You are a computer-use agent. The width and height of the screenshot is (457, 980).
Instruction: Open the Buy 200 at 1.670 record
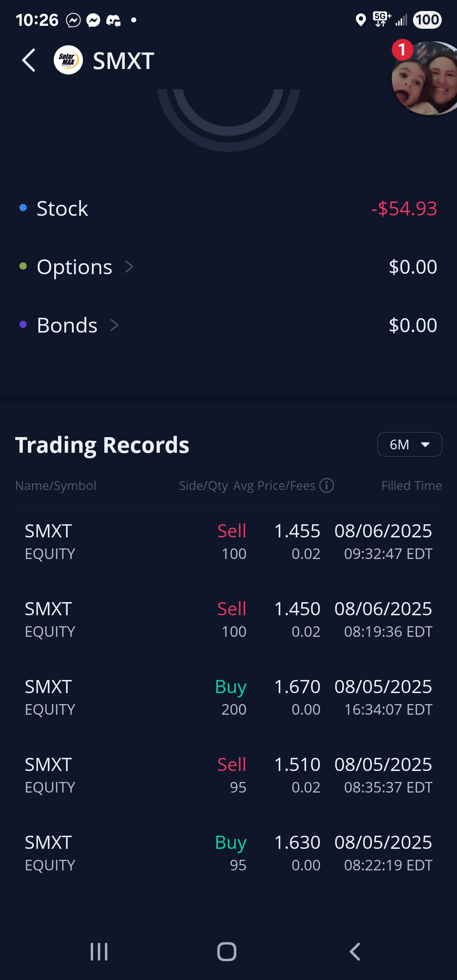(228, 698)
